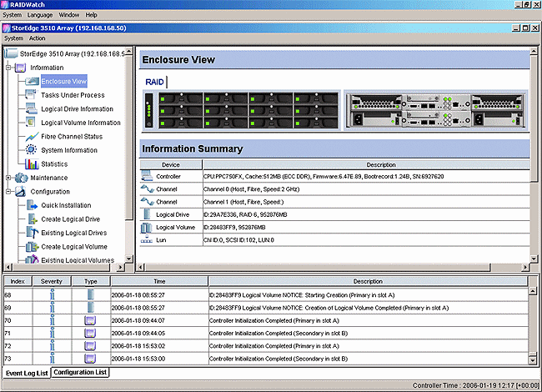Select the RAID enclosure tab

click(x=154, y=82)
